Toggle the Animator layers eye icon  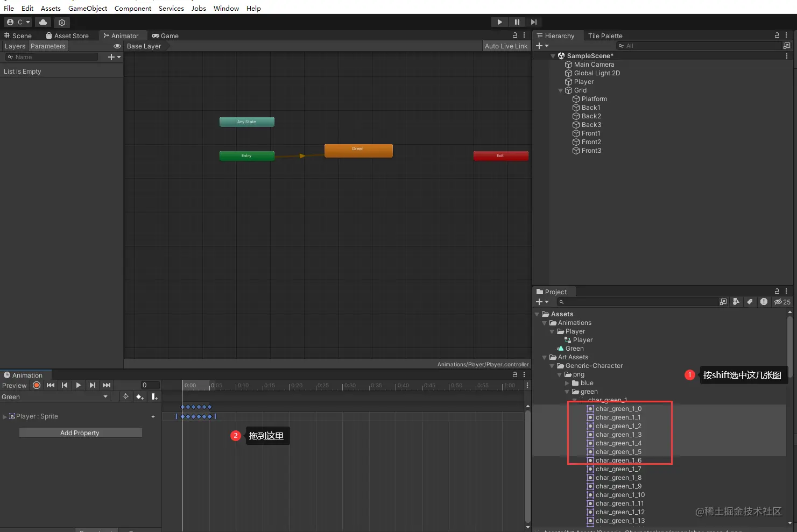[x=117, y=46]
